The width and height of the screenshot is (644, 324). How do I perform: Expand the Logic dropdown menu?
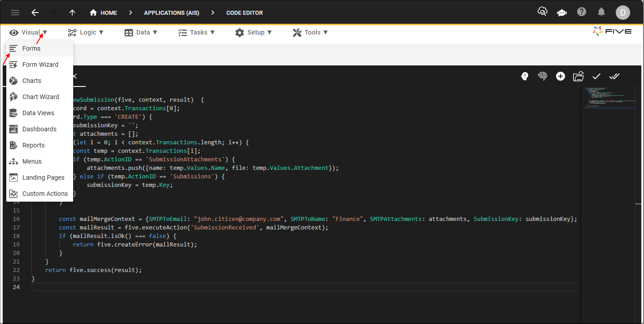[86, 32]
